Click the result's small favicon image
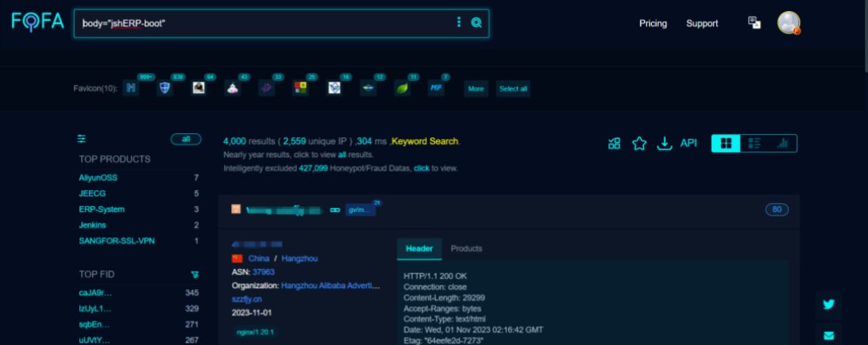The height and width of the screenshot is (345, 868). (x=236, y=209)
